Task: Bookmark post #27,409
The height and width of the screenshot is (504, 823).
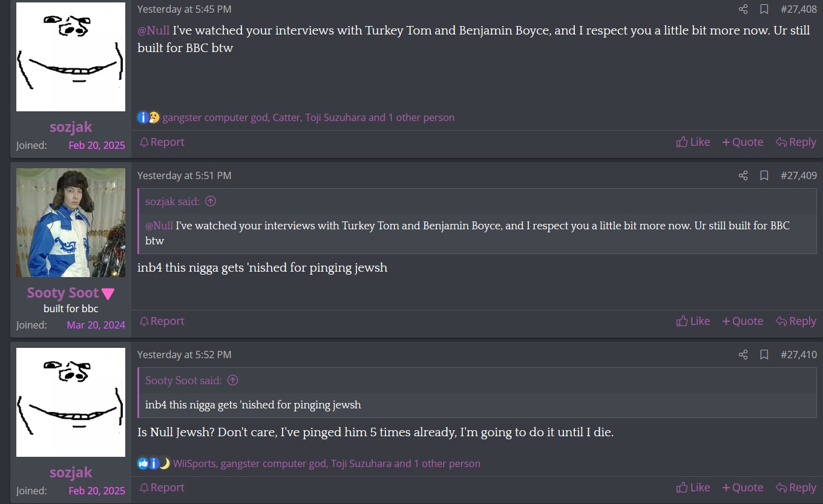Action: 764,175
